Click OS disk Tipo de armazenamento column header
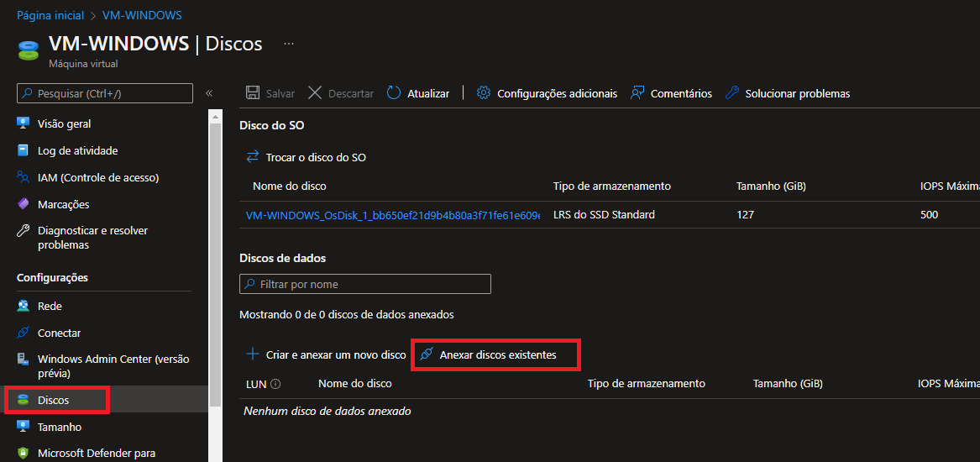980x462 pixels. coord(612,186)
